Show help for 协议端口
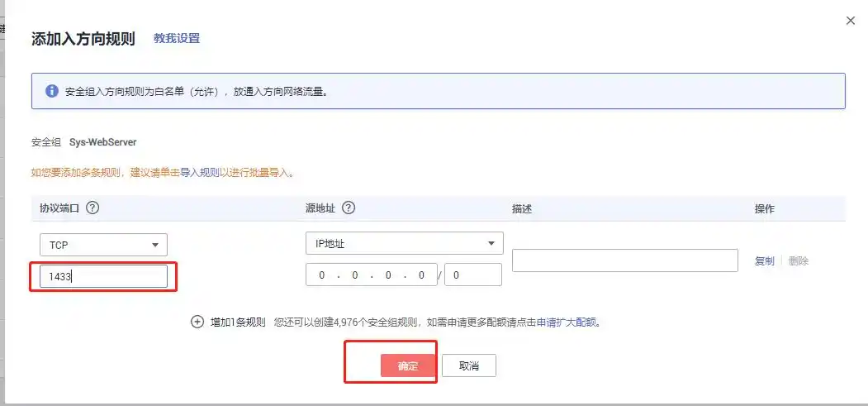The height and width of the screenshot is (406, 868). pos(92,208)
